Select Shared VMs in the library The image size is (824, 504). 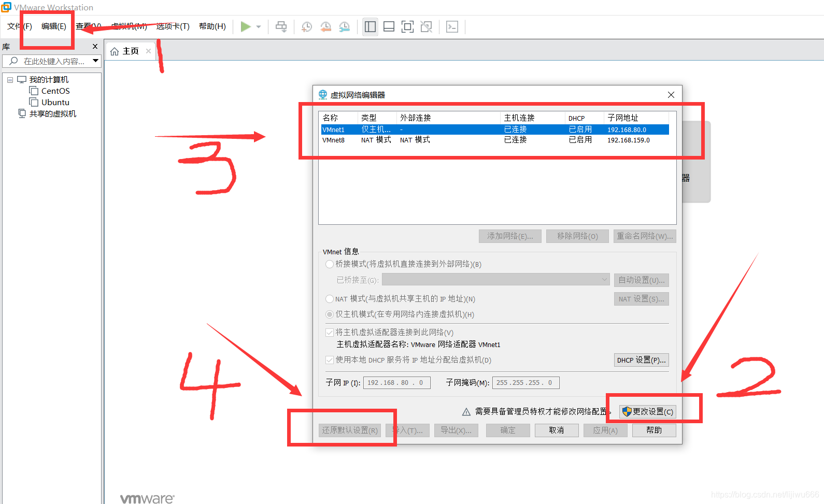click(x=52, y=114)
